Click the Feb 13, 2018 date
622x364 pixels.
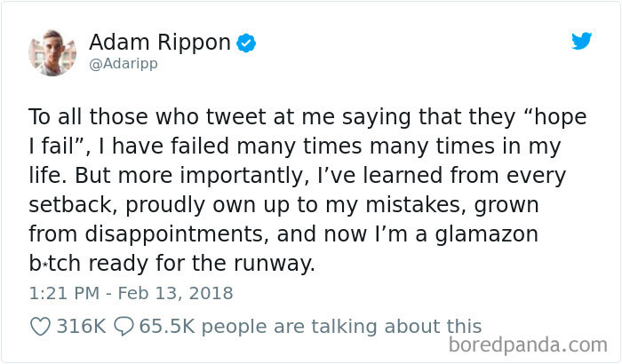175,294
